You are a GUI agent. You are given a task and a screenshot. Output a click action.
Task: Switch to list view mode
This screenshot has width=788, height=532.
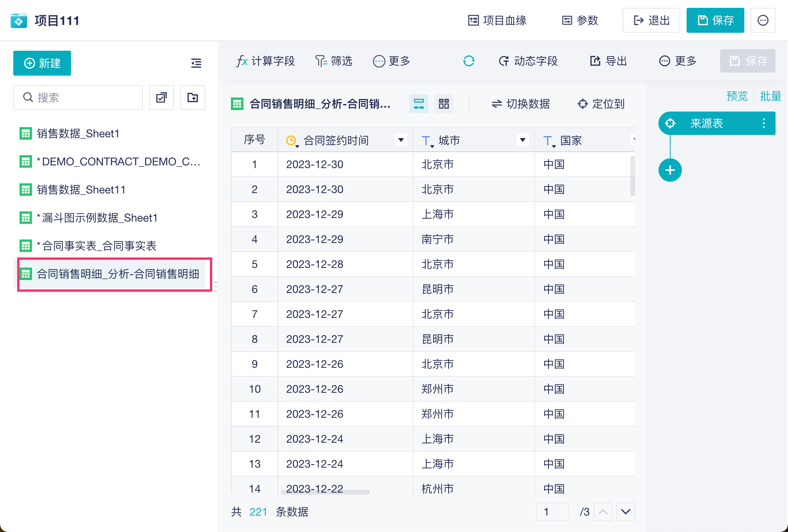point(419,104)
